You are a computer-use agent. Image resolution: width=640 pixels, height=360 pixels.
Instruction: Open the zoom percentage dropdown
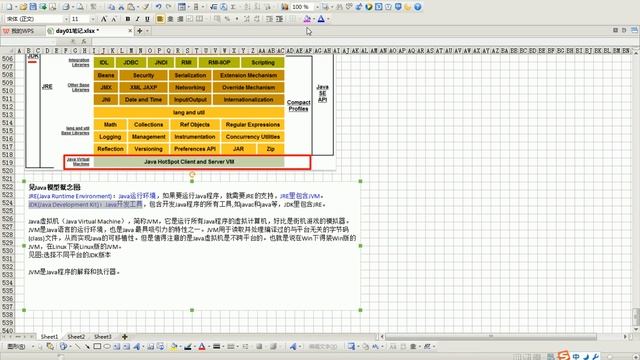(318, 7)
